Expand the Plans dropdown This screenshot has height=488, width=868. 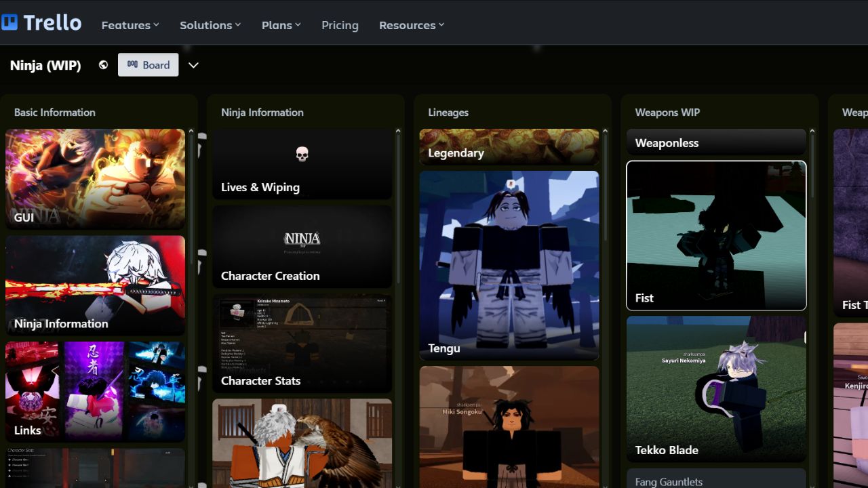pyautogui.click(x=280, y=25)
